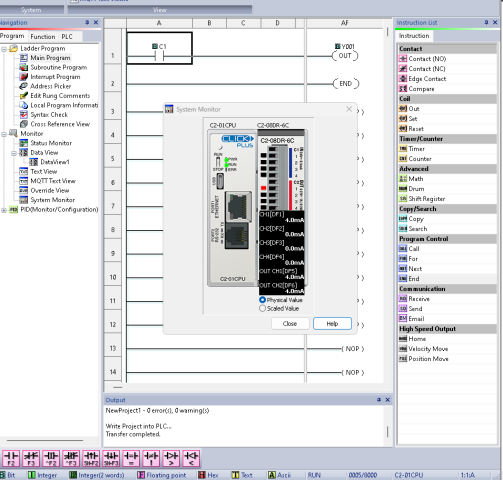Insert NO contact using the F2 button

[11, 458]
